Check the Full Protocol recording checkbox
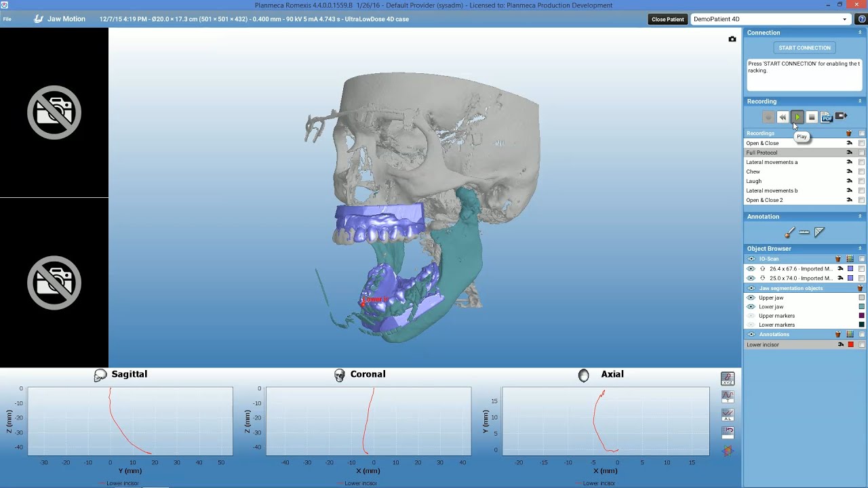Viewport: 868px width, 488px height. (862, 152)
